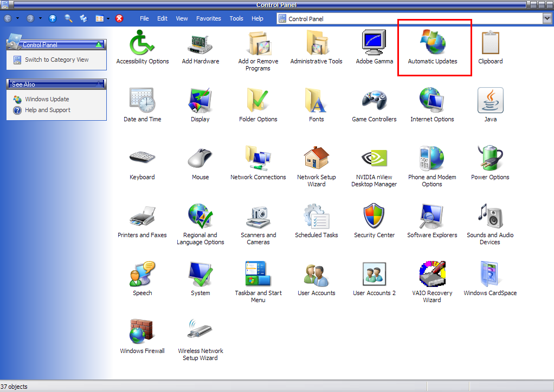Open the Printers and Faxes icon
The height and width of the screenshot is (392, 554).
(142, 216)
